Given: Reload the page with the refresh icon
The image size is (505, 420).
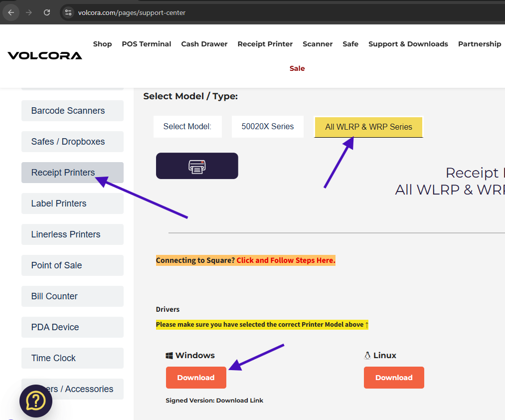Looking at the screenshot, I should pyautogui.click(x=47, y=12).
